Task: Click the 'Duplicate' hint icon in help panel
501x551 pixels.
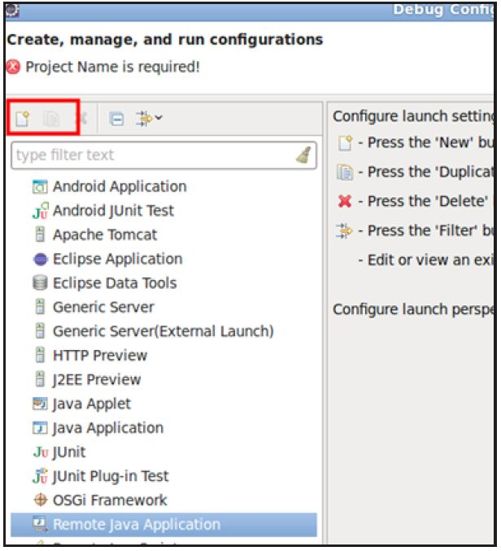Action: click(345, 172)
